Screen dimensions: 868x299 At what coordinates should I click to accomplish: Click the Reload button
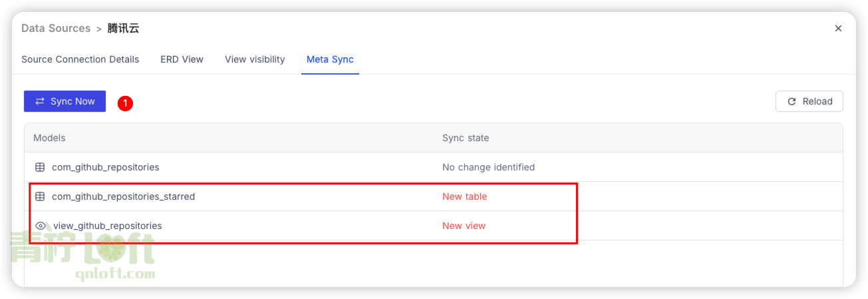click(x=809, y=101)
